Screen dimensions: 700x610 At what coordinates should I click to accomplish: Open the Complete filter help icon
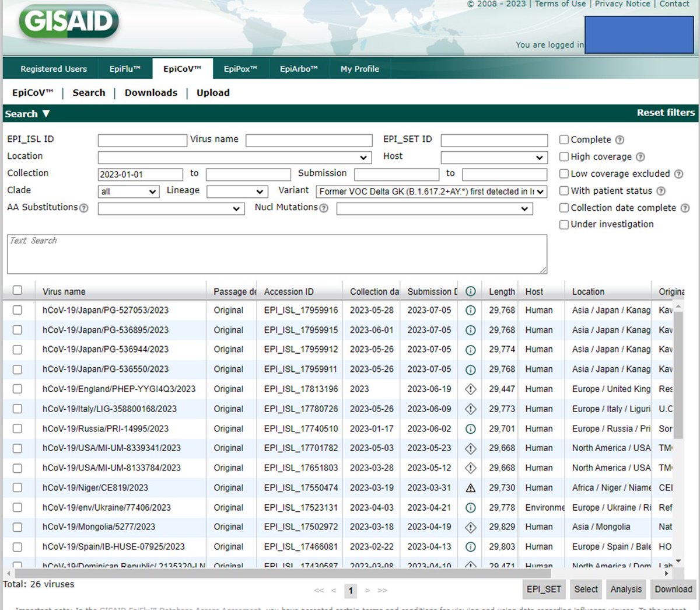click(x=620, y=140)
